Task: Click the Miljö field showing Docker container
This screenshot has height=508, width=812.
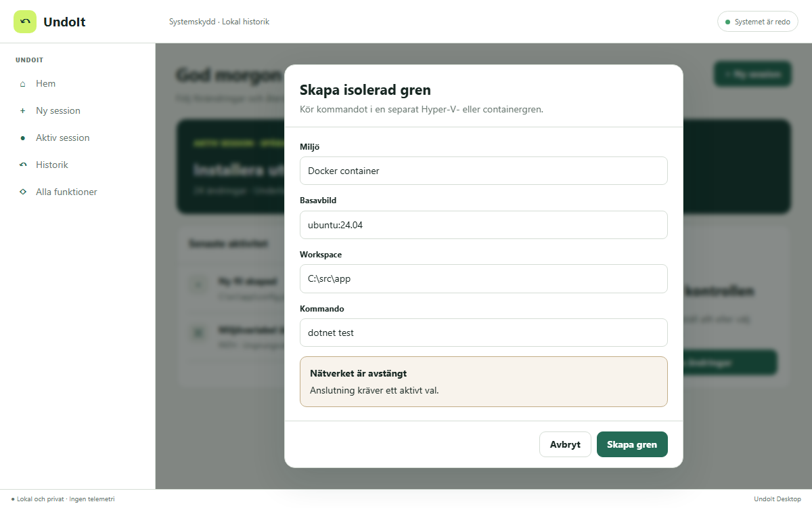Action: coord(484,171)
